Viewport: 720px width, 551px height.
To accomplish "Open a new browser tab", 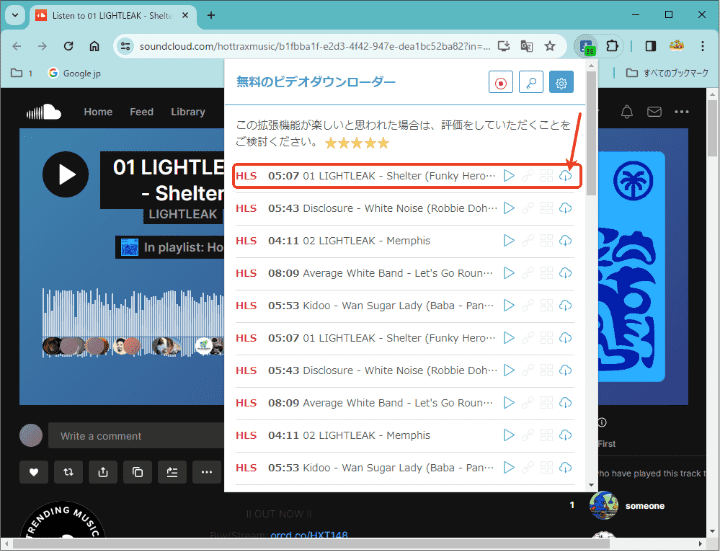I will pyautogui.click(x=211, y=15).
